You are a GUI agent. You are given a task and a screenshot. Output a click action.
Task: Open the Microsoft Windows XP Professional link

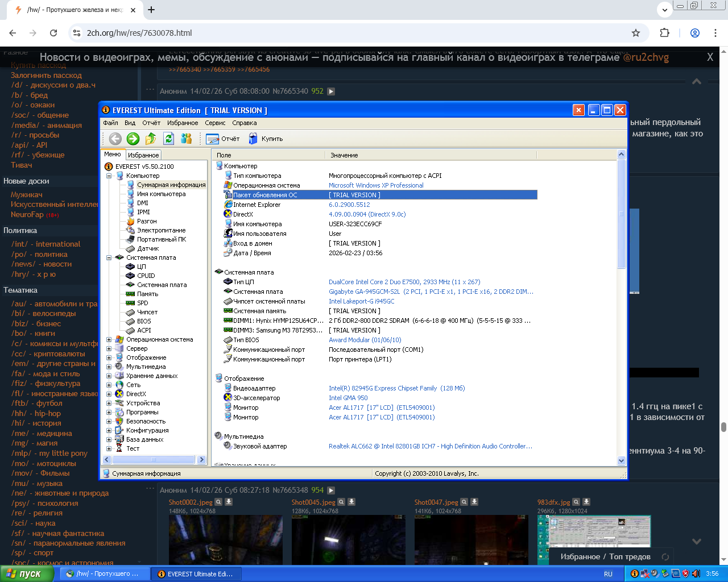376,185
